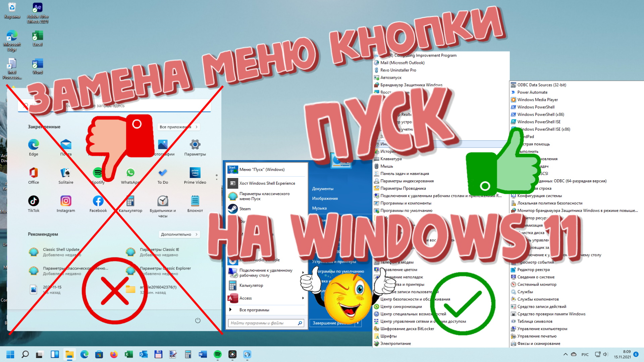The image size is (644, 362).
Task: Open Firefox from the taskbar
Action: [114, 354]
